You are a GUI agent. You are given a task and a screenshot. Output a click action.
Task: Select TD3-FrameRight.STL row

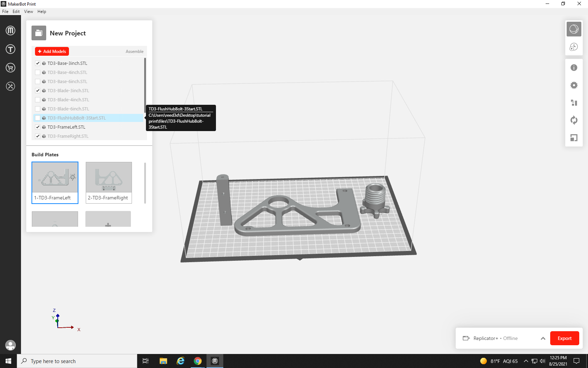[x=89, y=136]
